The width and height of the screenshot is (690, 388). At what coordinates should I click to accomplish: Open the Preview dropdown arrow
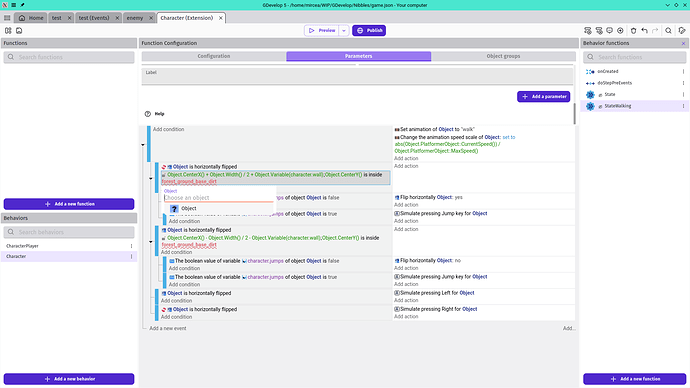[x=344, y=30]
